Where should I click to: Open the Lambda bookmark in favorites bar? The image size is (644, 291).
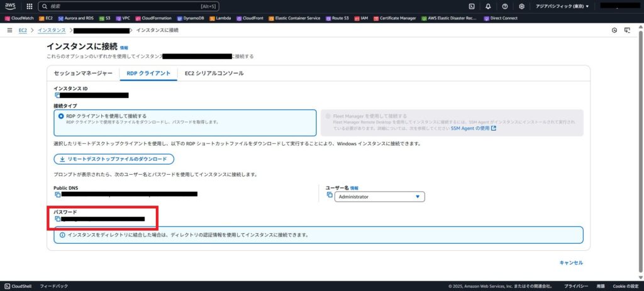[x=219, y=18]
